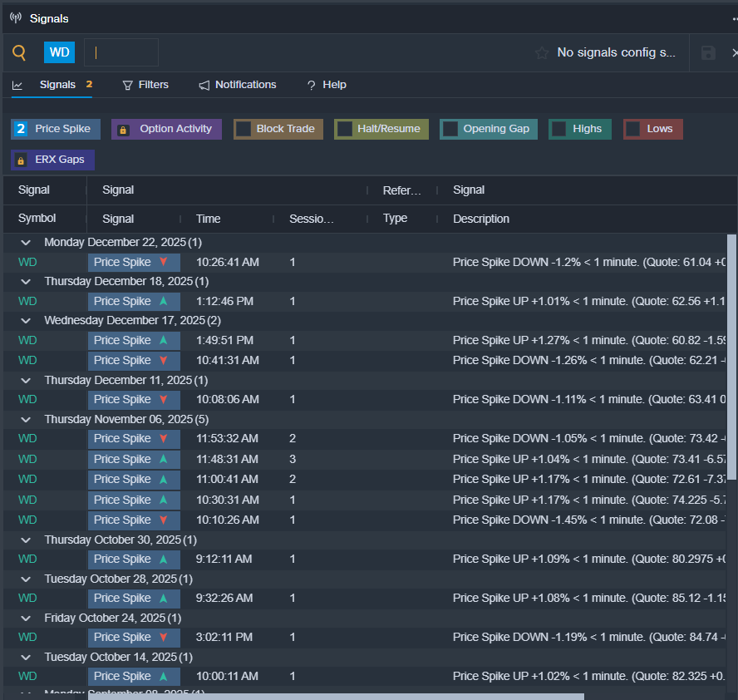Click the save config disk icon
Image resolution: width=738 pixels, height=700 pixels.
click(x=708, y=53)
